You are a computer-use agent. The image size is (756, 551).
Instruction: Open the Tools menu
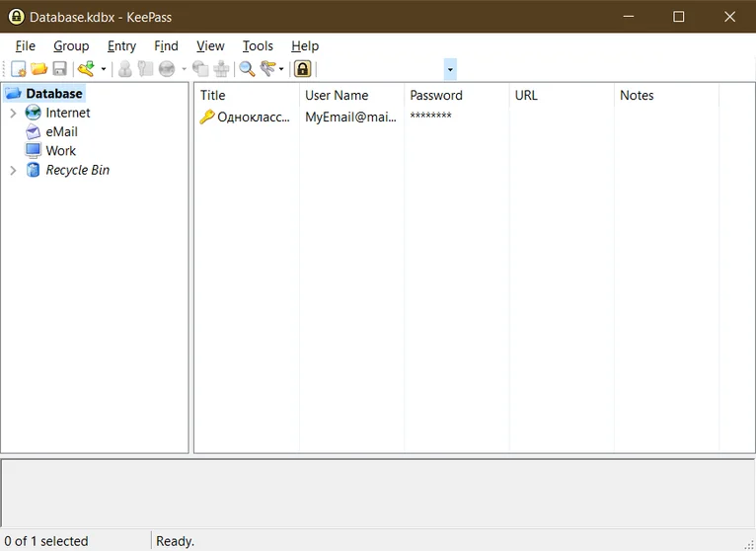coord(258,46)
